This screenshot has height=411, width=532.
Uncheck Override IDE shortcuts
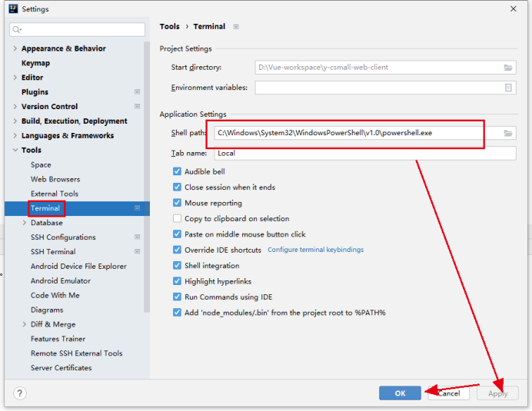click(x=177, y=250)
